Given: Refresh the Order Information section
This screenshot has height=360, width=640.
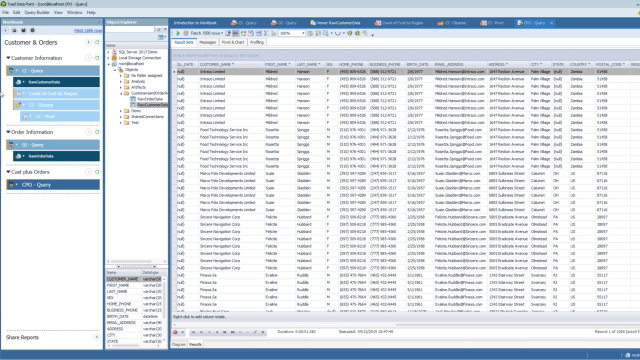Looking at the screenshot, I should click(97, 132).
